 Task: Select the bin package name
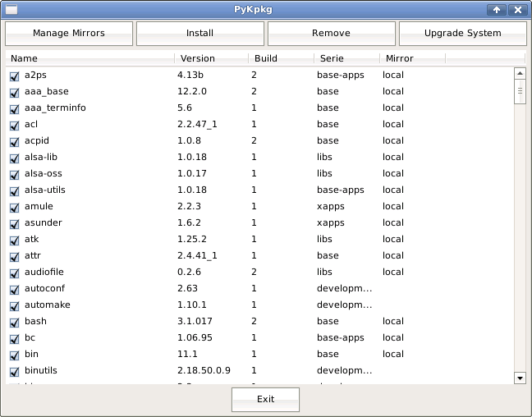[x=31, y=354]
